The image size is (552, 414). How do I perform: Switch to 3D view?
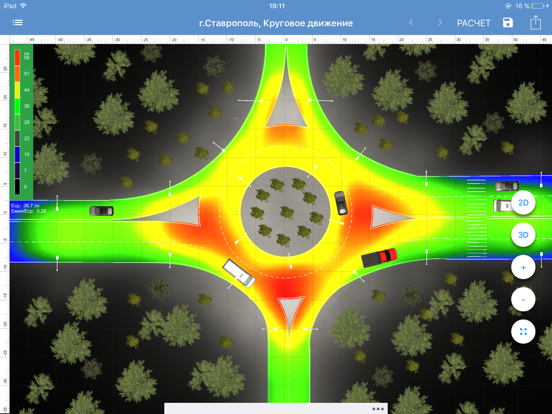pyautogui.click(x=523, y=235)
